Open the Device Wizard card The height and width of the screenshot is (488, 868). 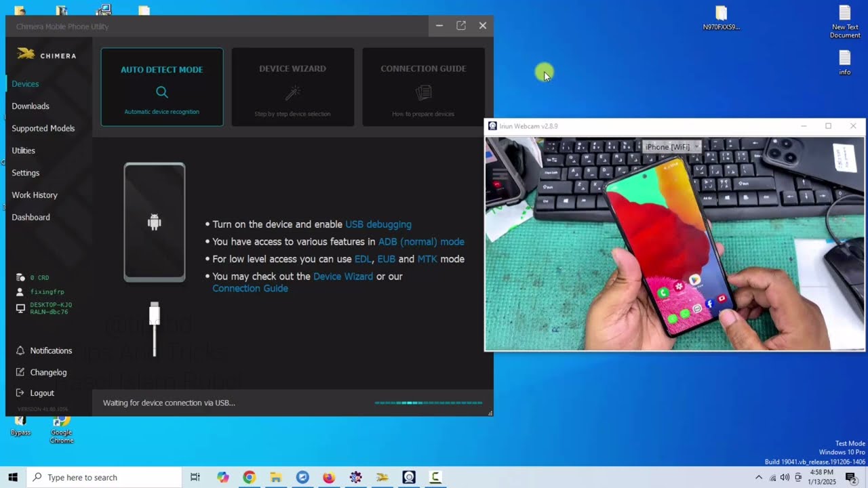[293, 87]
